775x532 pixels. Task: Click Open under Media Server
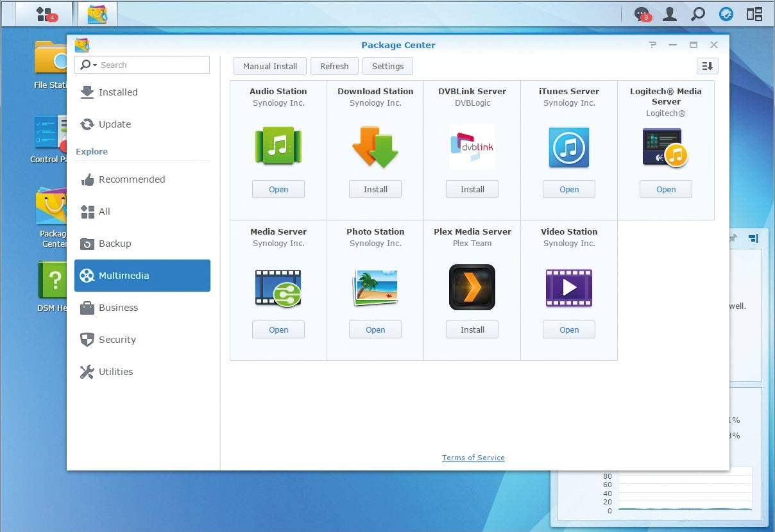pos(278,329)
